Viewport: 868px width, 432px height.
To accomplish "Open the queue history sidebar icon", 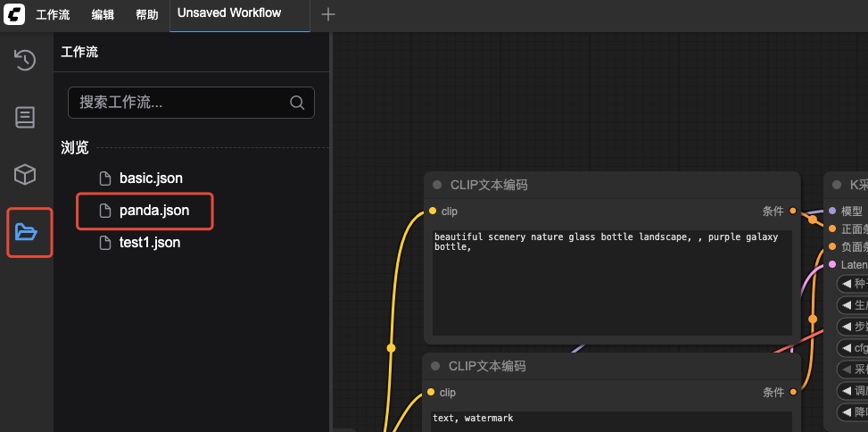I will tap(25, 60).
